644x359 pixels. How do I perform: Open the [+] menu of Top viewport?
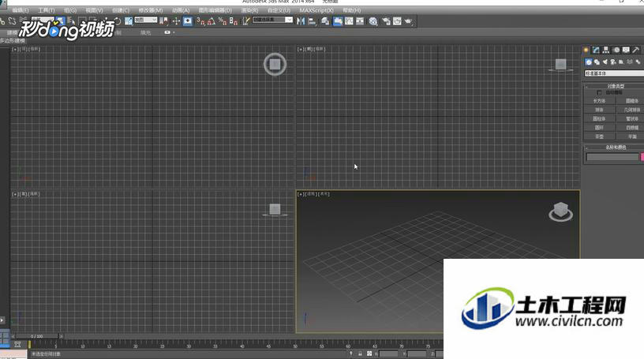coord(15,49)
